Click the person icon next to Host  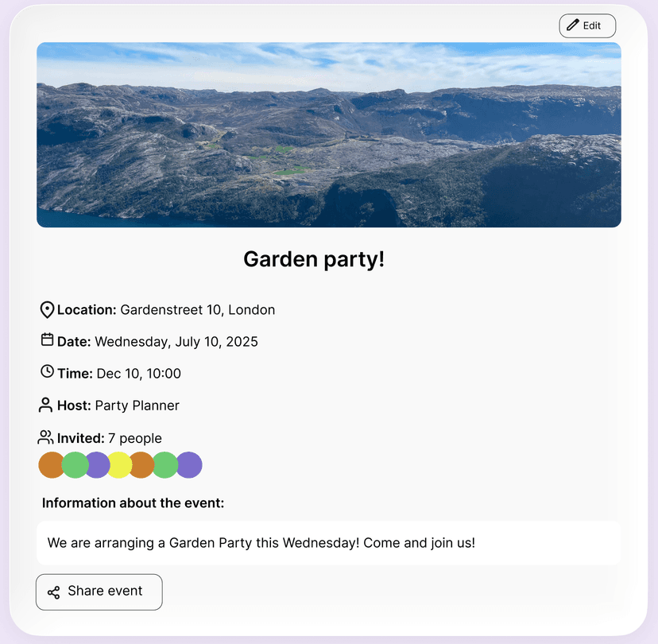45,405
